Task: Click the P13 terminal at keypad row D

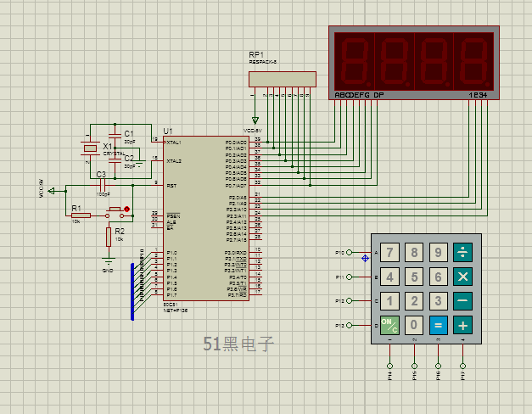Action: point(349,326)
